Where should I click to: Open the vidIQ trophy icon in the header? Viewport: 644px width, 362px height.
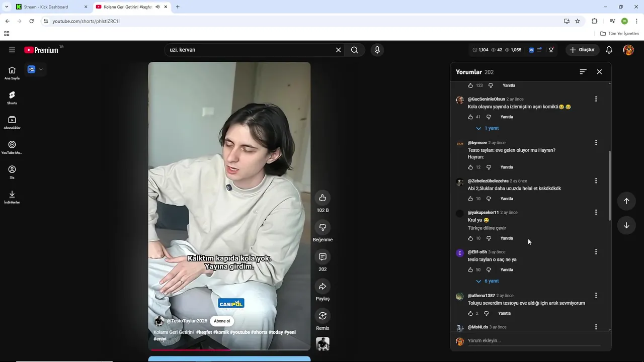[551, 50]
